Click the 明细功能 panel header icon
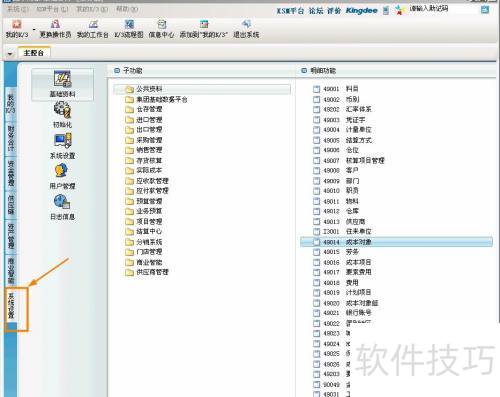The width and height of the screenshot is (500, 397). click(x=304, y=71)
